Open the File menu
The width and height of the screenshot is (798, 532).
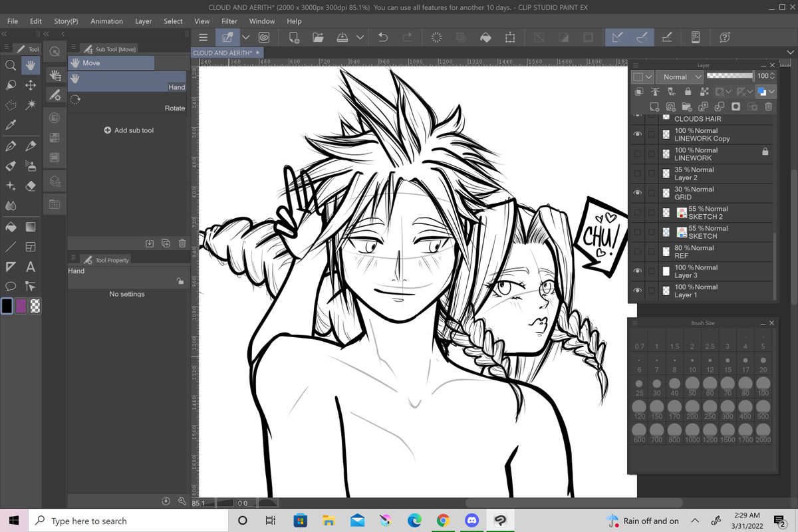[13, 21]
